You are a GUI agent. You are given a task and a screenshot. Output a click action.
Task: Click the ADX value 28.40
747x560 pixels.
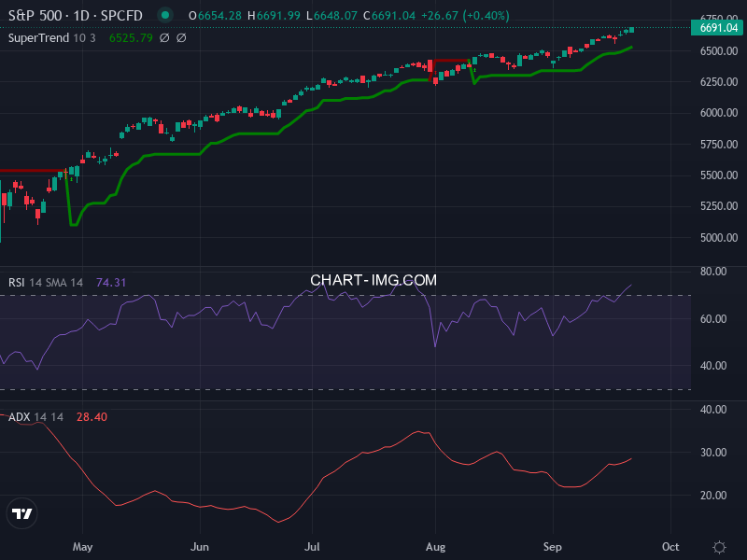point(92,417)
